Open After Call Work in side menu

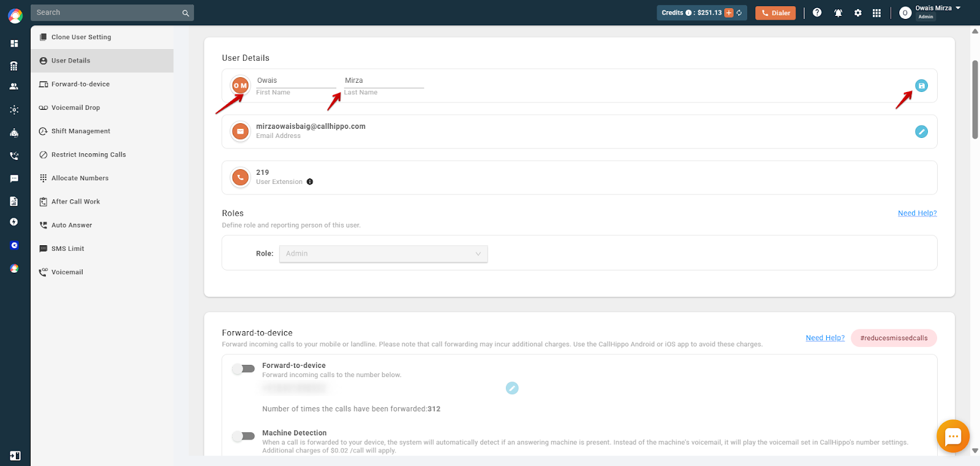click(x=102, y=202)
